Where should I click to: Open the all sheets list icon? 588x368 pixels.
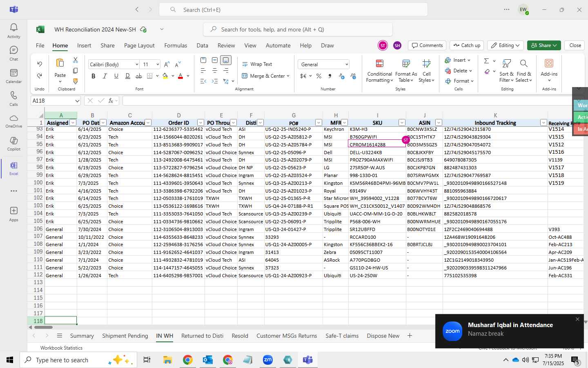[x=60, y=336]
